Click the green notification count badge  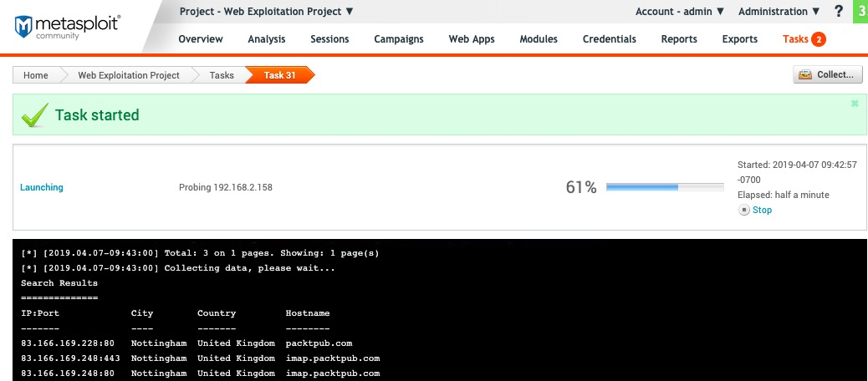pos(860,12)
